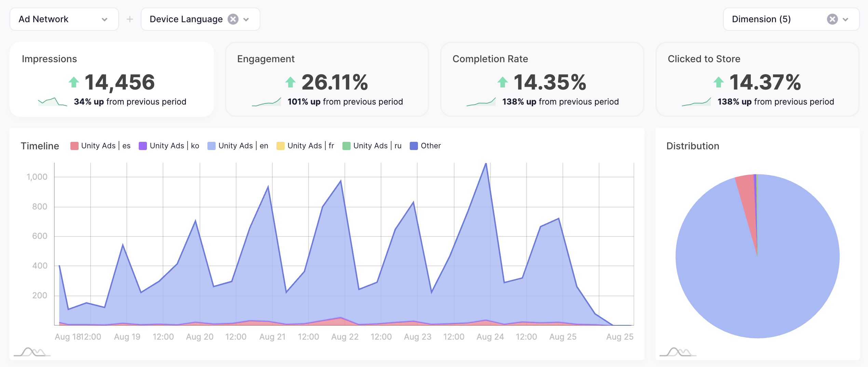
Task: Open the Completion Rate metric card
Action: point(542,79)
